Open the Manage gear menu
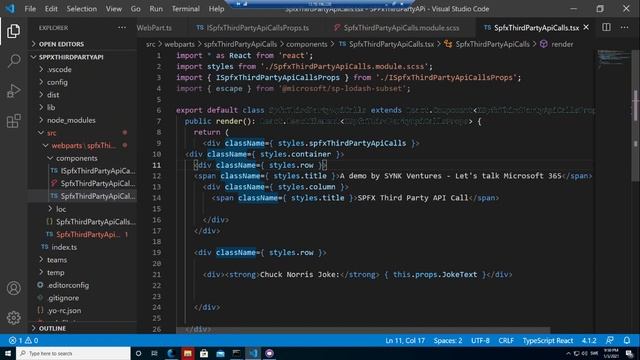Viewport: 640px width, 360px height. [x=13, y=318]
